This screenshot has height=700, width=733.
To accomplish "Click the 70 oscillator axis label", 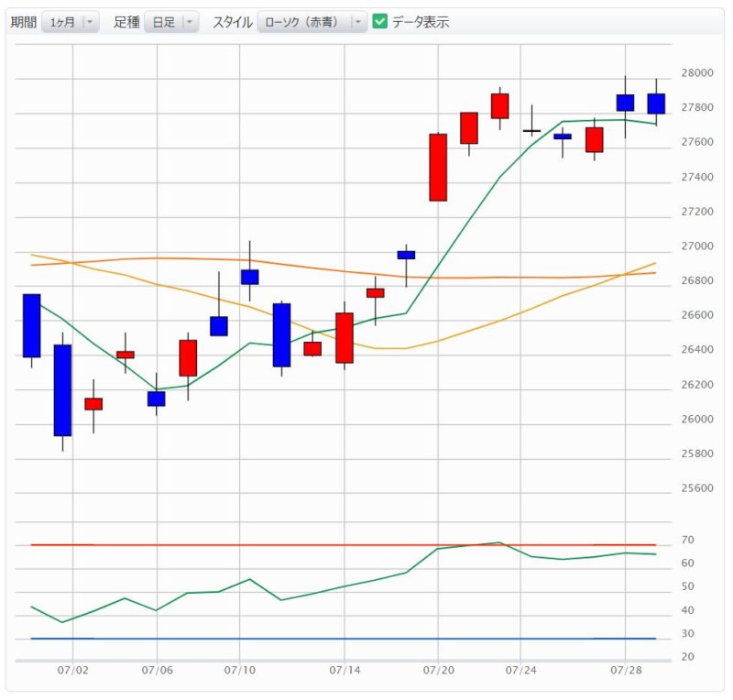I will click(x=688, y=540).
